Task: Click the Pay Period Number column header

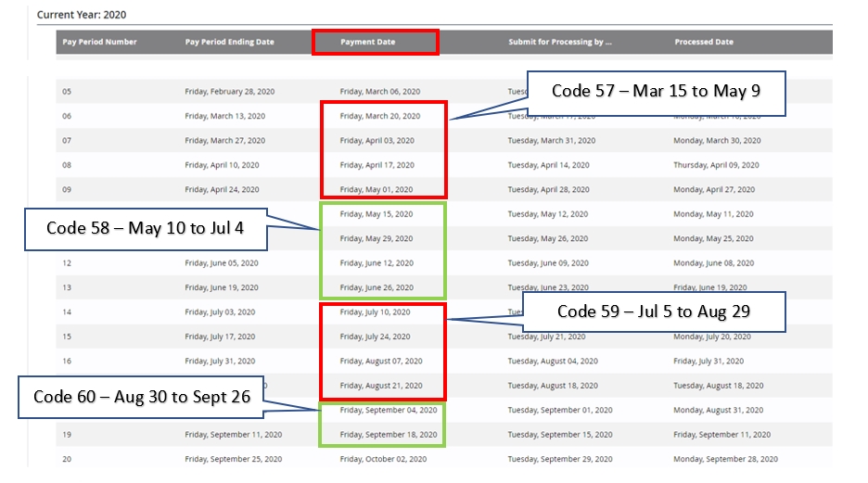Action: (99, 42)
